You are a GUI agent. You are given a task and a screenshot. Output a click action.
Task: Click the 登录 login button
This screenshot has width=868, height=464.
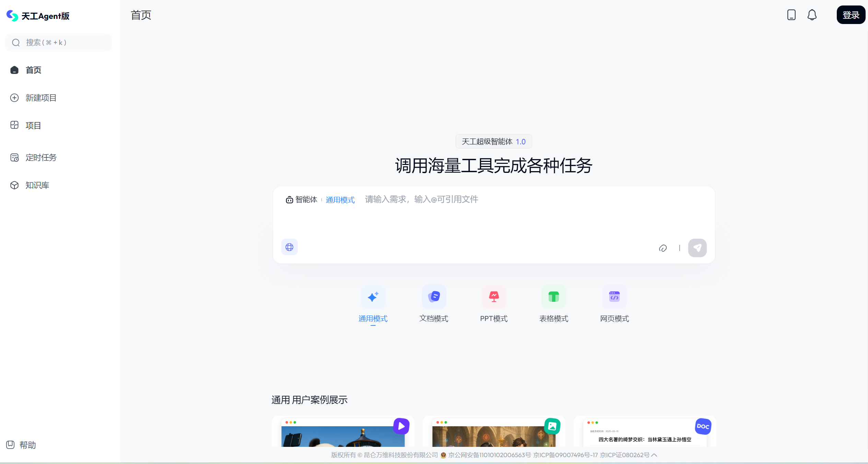point(851,15)
